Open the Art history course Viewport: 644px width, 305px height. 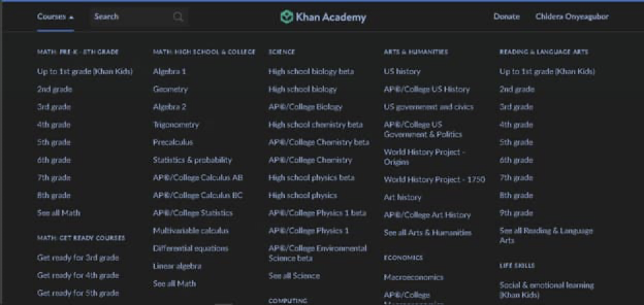(x=402, y=196)
